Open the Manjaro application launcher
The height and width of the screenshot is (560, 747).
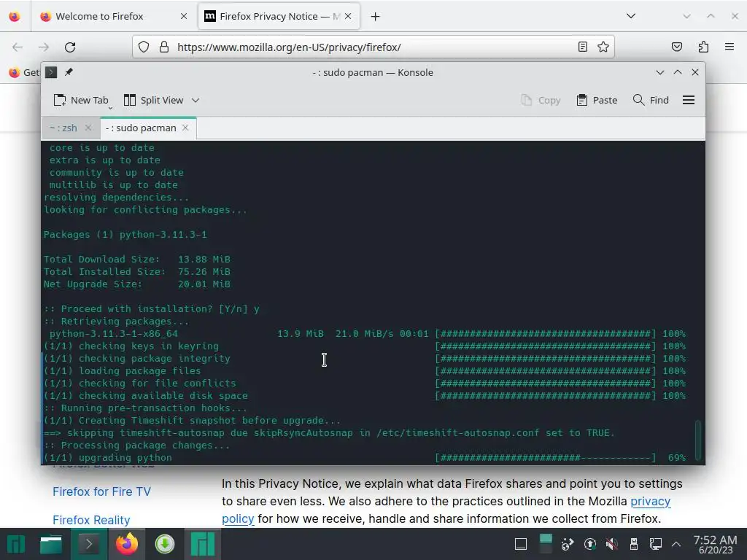[16, 544]
